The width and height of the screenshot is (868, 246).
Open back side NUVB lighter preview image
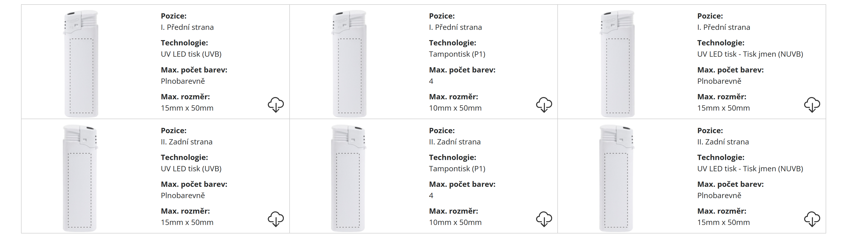point(616,178)
